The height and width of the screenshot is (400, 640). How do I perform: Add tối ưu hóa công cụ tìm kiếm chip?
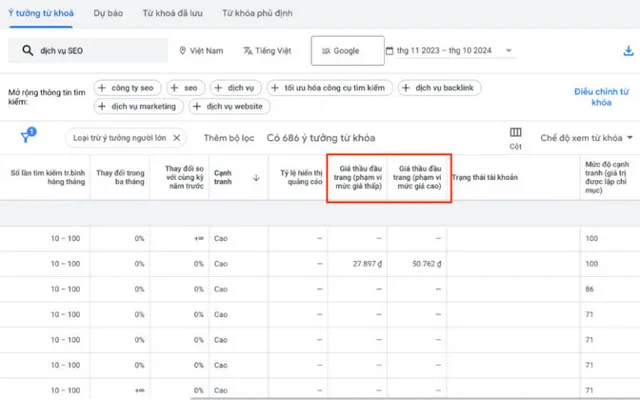(329, 88)
